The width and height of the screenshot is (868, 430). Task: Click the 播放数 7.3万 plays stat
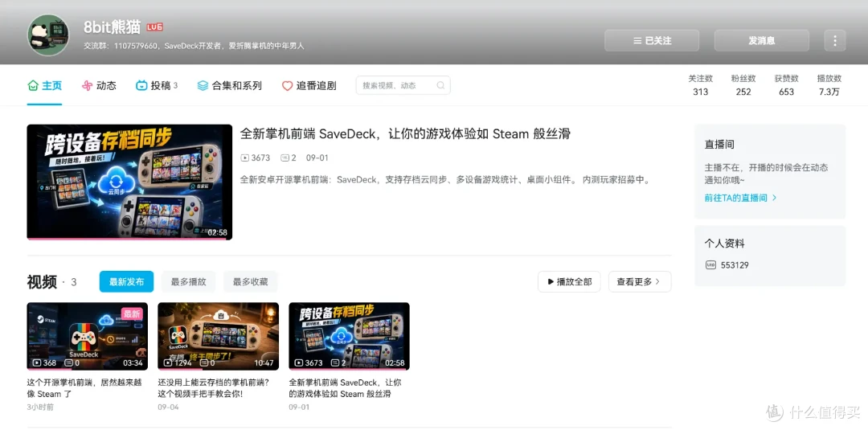pos(829,85)
